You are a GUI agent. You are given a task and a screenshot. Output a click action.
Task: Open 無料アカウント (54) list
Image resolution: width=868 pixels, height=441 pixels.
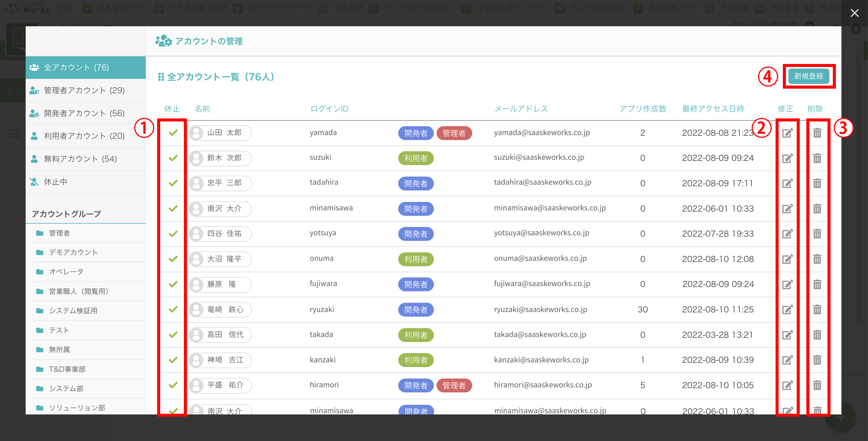[x=86, y=159]
